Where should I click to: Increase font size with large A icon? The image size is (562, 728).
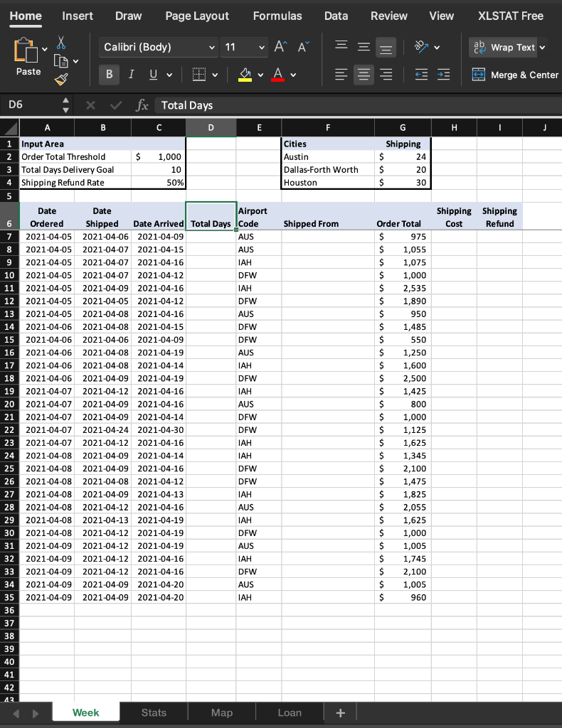(x=280, y=47)
